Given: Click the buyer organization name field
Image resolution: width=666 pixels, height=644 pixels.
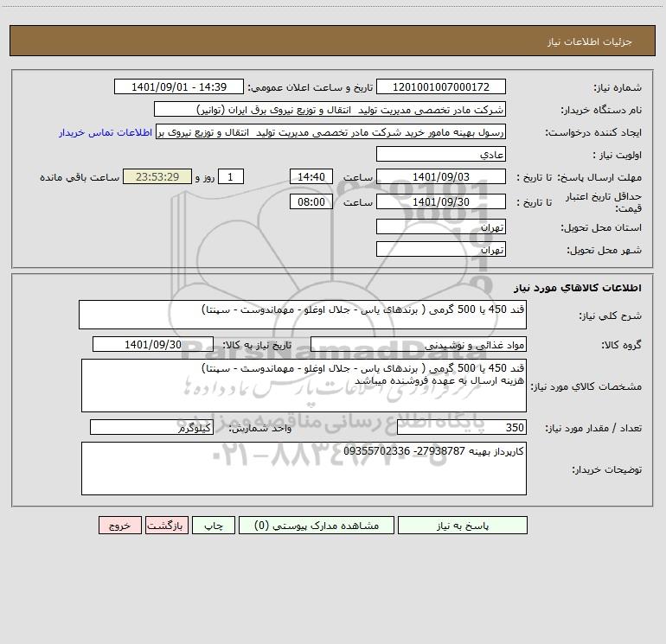Looking at the screenshot, I should tap(330, 110).
